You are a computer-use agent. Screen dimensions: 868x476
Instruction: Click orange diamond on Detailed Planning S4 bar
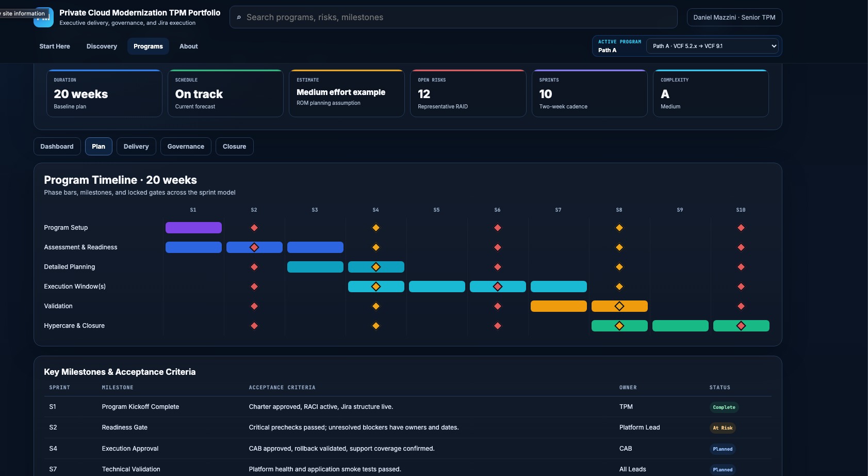click(376, 267)
